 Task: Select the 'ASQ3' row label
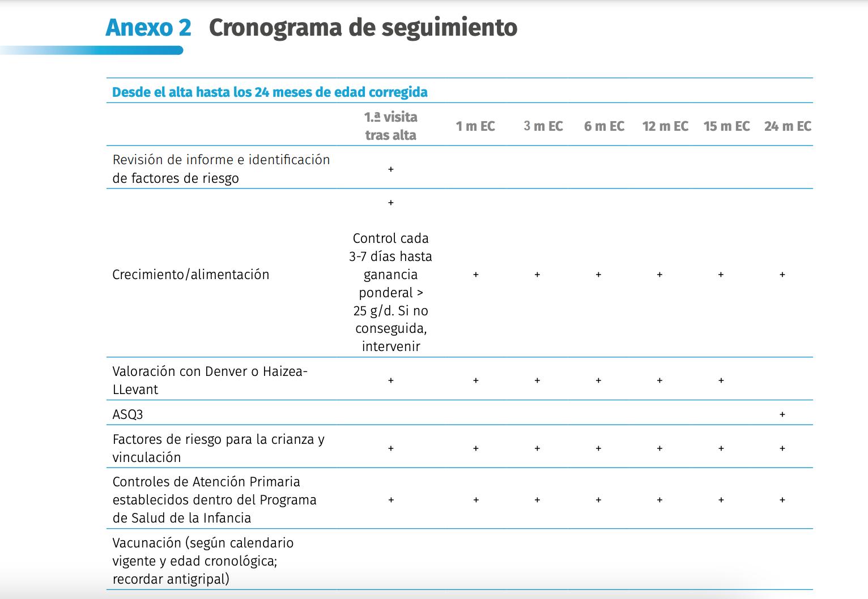(128, 414)
